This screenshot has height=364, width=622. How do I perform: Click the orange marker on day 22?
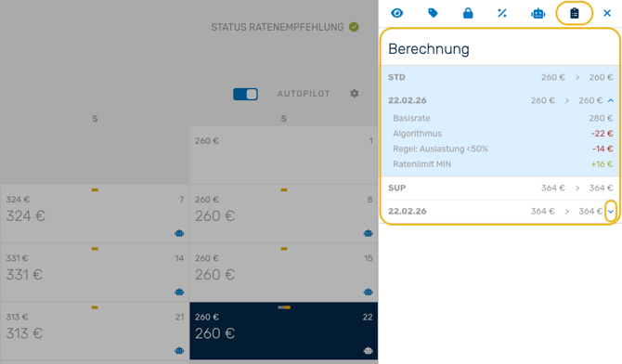pyautogui.click(x=287, y=307)
